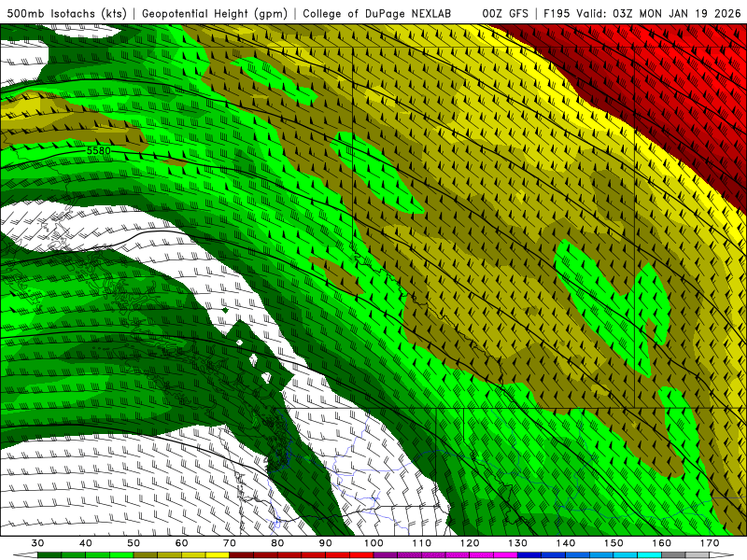Select the legend value "70"
Image resolution: width=747 pixels, height=560 pixels.
pyautogui.click(x=230, y=543)
